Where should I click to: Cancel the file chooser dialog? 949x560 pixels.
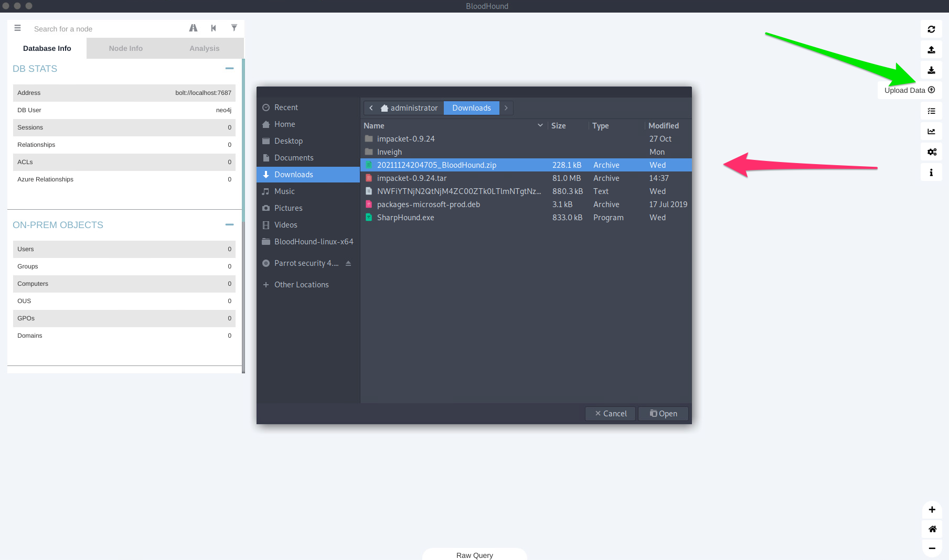point(610,414)
